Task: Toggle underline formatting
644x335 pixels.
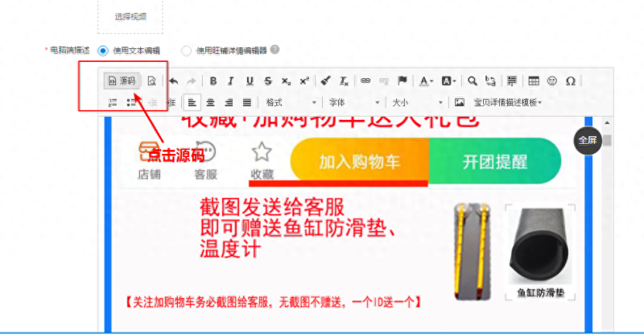Action: (x=250, y=81)
